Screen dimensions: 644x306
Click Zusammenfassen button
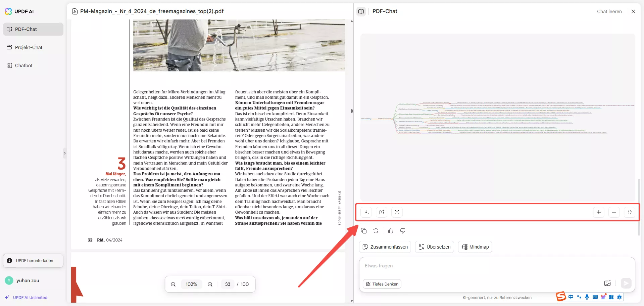click(x=385, y=247)
